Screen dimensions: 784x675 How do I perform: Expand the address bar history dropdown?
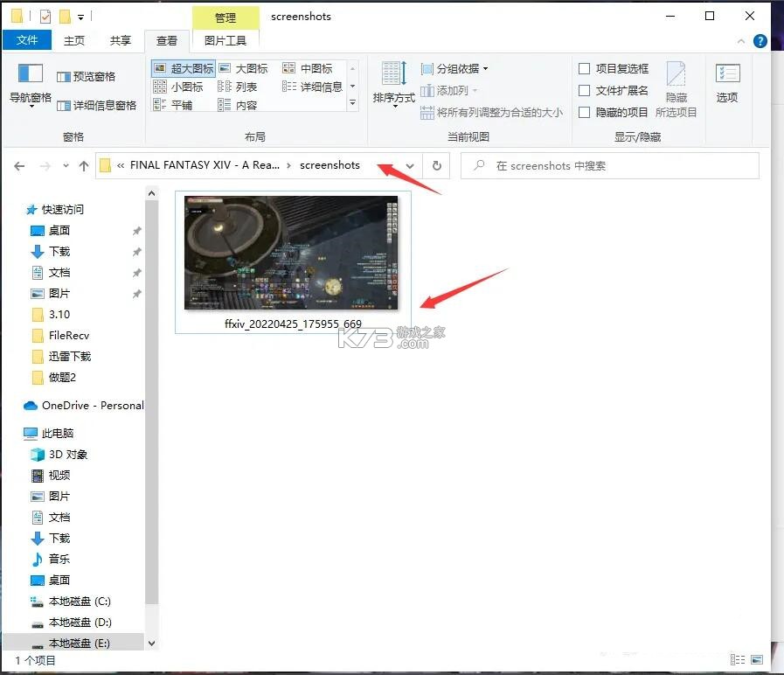click(x=410, y=165)
